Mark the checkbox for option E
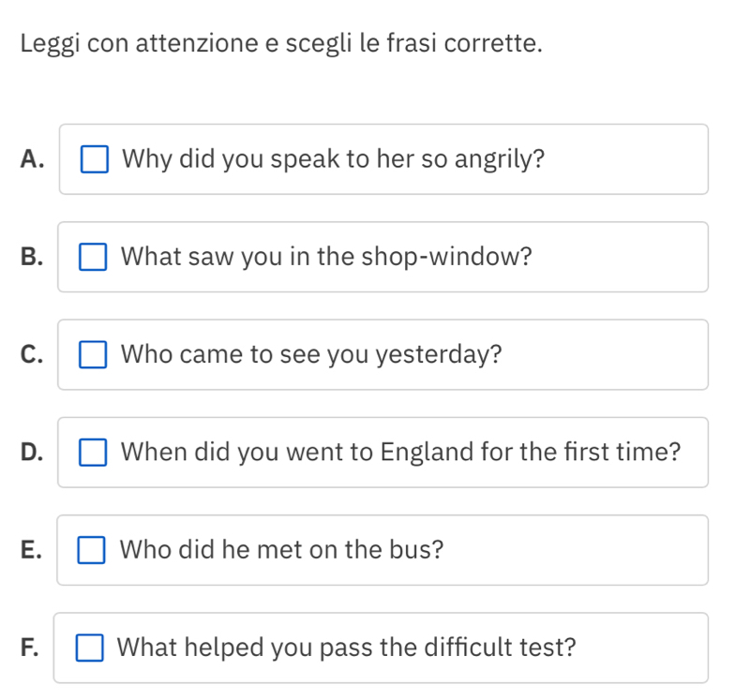This screenshot has width=735, height=700. (93, 550)
